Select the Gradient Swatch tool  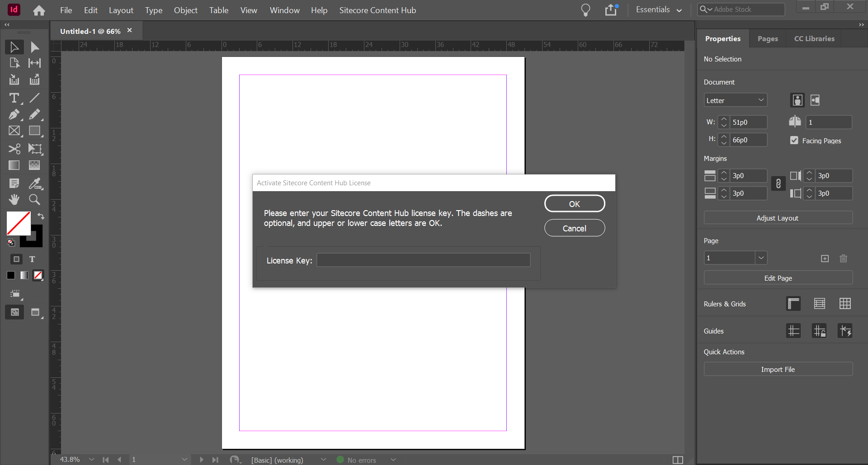coord(14,165)
